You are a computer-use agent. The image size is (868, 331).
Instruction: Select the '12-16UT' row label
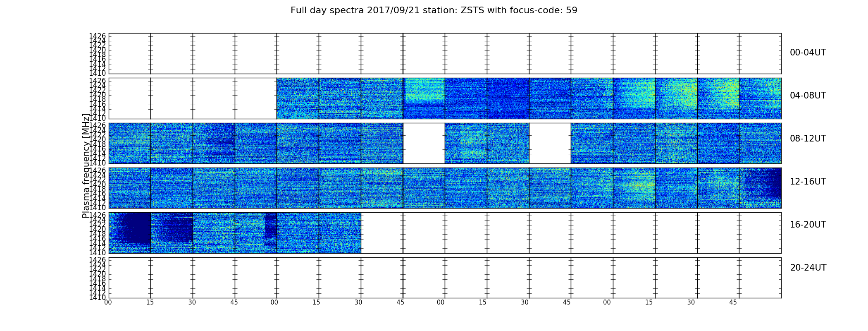click(808, 182)
